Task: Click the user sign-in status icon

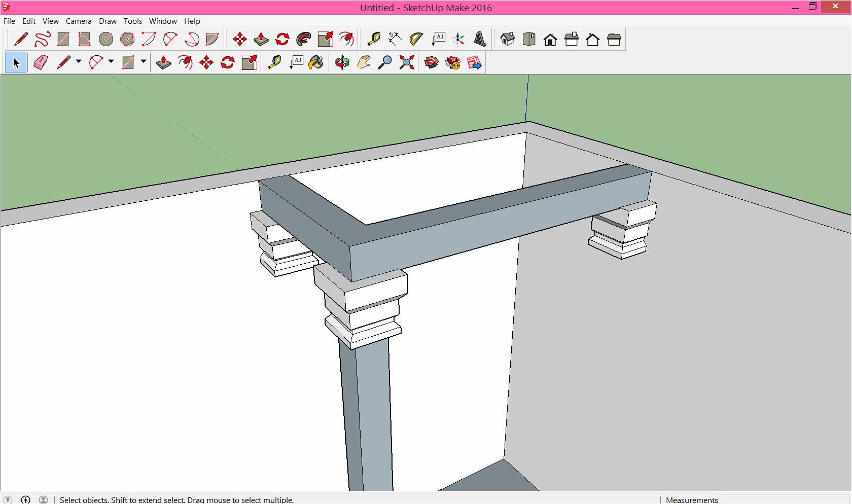Action: tap(44, 499)
